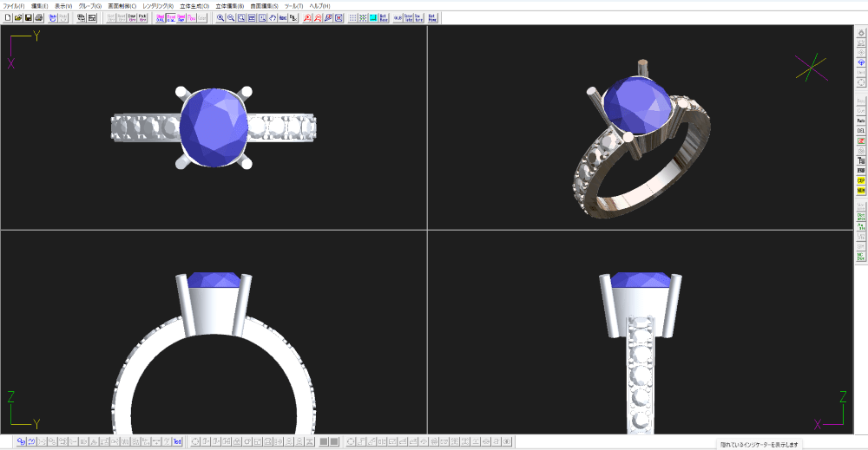
Task: Click the blue pen edit icon
Action: tap(328, 17)
